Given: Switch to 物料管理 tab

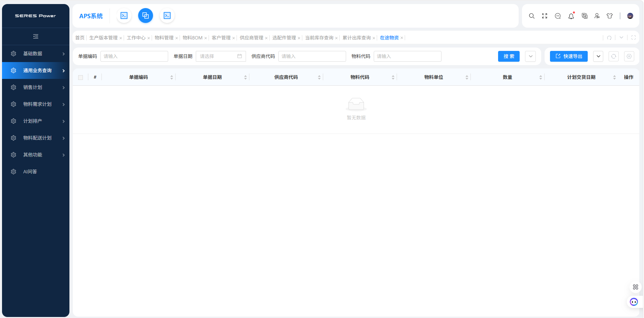Looking at the screenshot, I should click(x=164, y=38).
